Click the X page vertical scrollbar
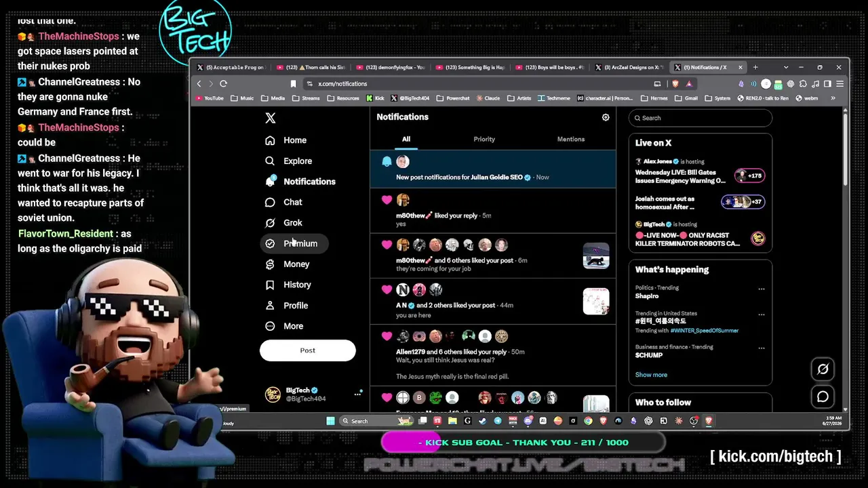Image resolution: width=868 pixels, height=488 pixels. pyautogui.click(x=845, y=149)
